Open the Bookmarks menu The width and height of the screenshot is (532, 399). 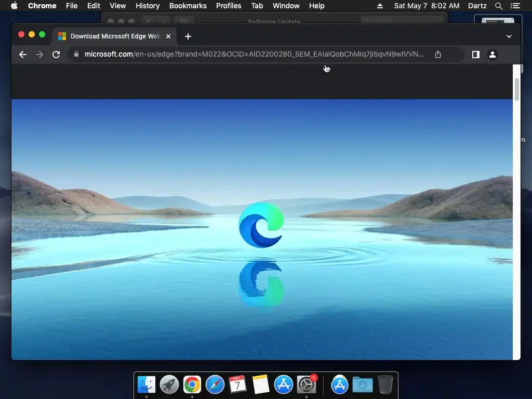(x=188, y=6)
